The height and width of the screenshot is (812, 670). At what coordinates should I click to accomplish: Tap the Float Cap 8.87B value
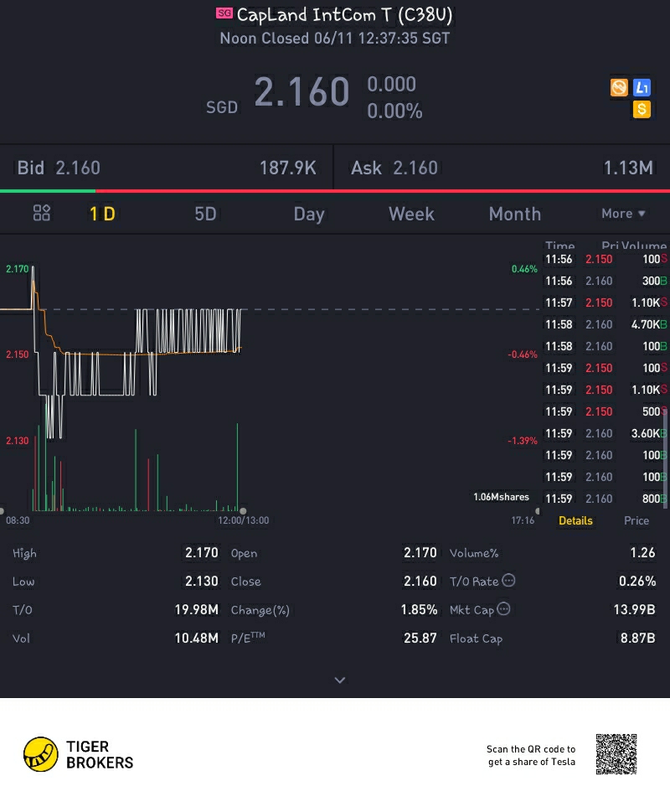[x=638, y=638]
